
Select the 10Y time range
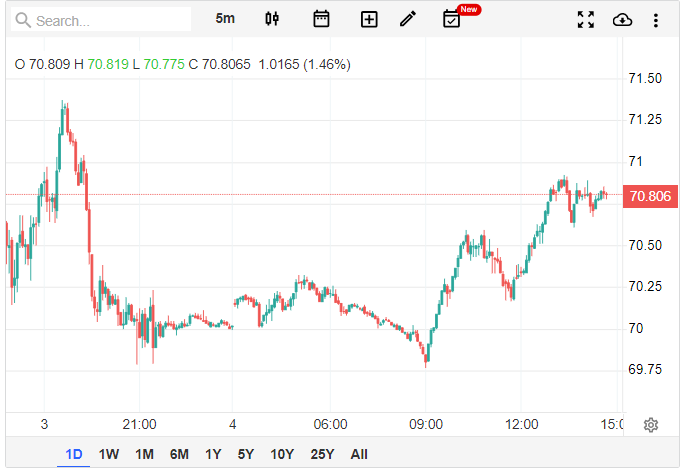pyautogui.click(x=282, y=454)
